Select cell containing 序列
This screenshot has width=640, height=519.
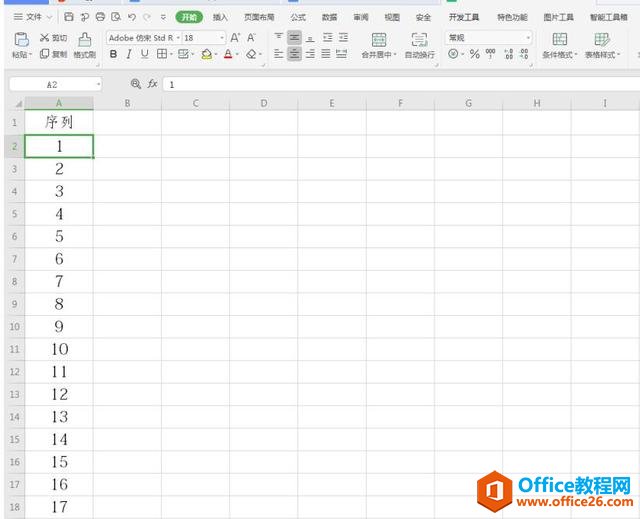pyautogui.click(x=59, y=122)
